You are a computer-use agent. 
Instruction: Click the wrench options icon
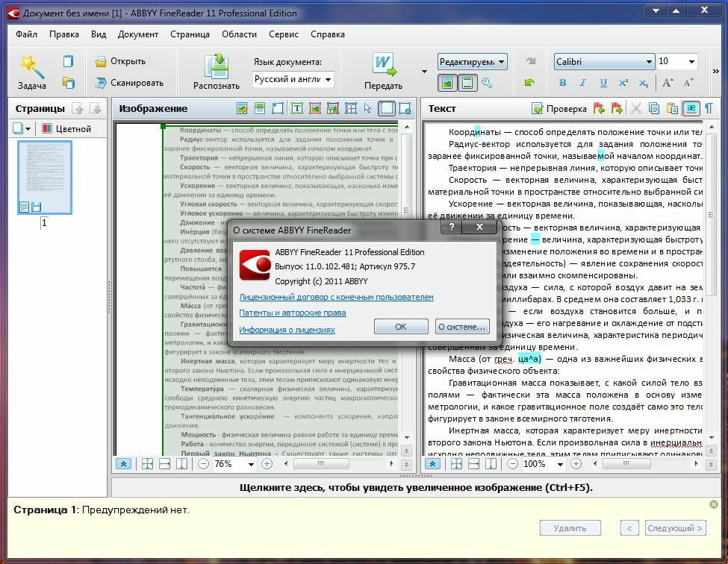(x=487, y=83)
